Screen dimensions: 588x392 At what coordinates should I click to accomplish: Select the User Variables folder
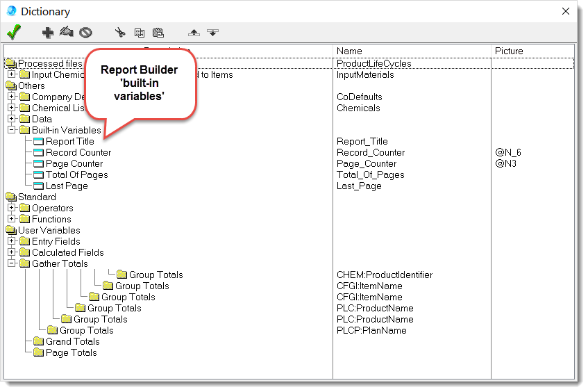point(49,230)
